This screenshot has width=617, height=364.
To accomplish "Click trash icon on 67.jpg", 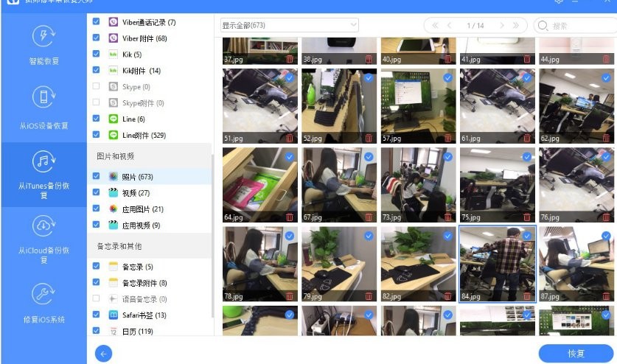I will 369,217.
